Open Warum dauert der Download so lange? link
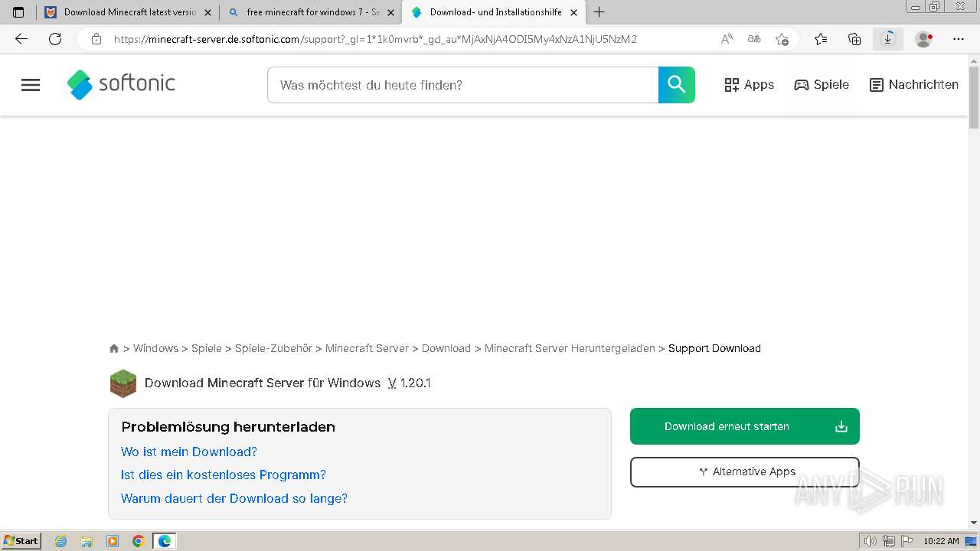980x551 pixels. (x=234, y=499)
